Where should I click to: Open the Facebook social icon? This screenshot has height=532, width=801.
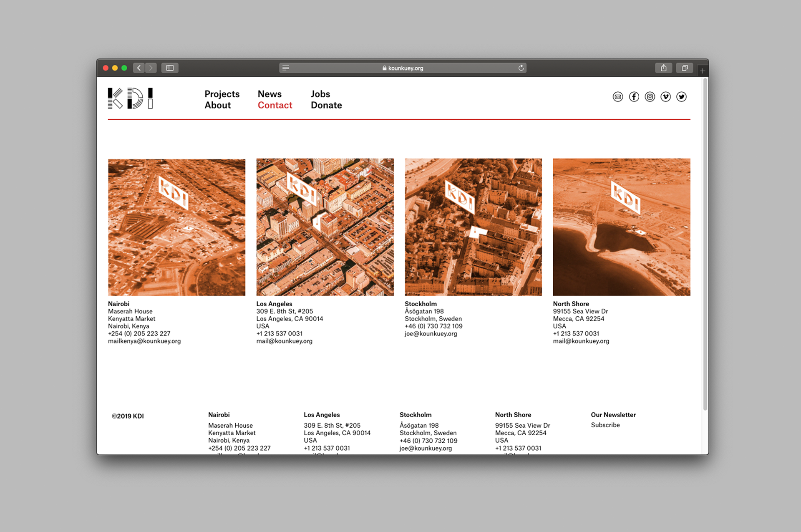pos(634,97)
